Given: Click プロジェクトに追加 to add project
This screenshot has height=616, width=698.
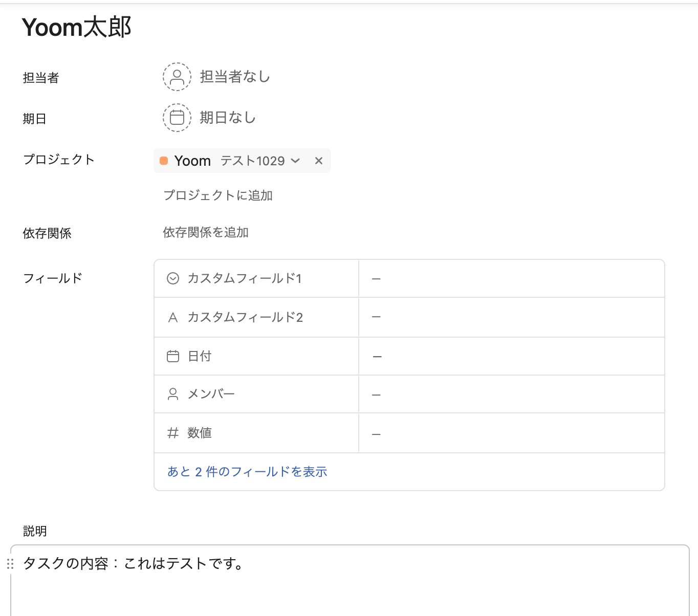Looking at the screenshot, I should (218, 195).
